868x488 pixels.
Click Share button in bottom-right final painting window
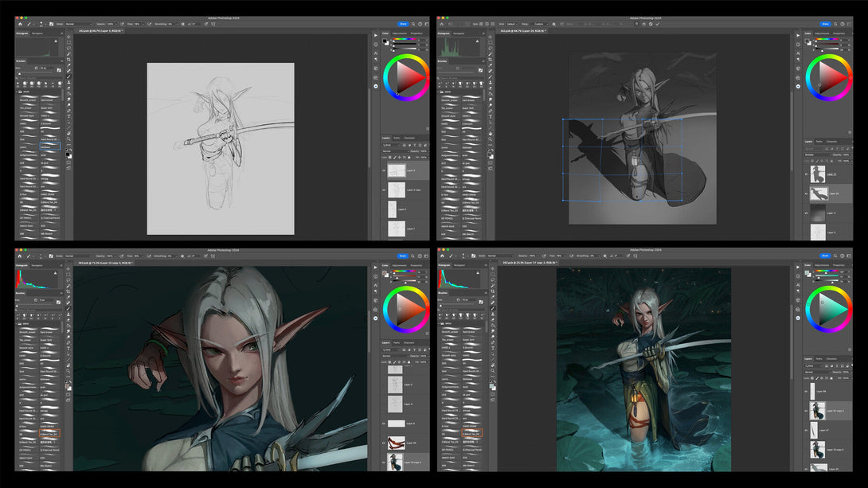(825, 256)
